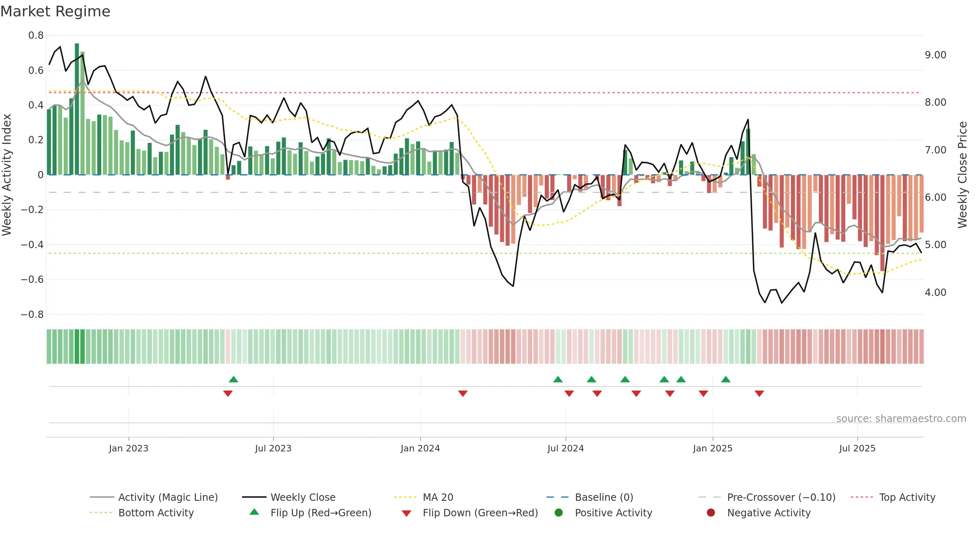Click the 4.00 price axis tick
Viewport: 980px width, 551px height.
[x=935, y=292]
